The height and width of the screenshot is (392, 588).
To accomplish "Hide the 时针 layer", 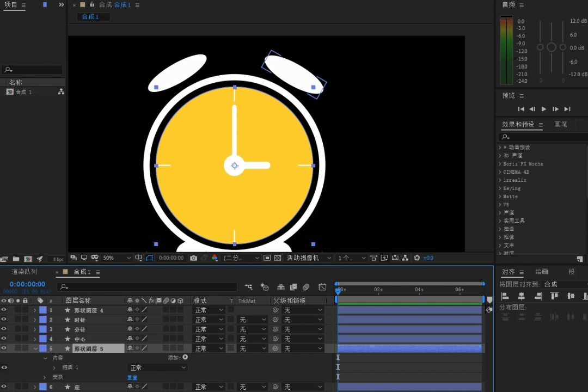I will tap(4, 319).
